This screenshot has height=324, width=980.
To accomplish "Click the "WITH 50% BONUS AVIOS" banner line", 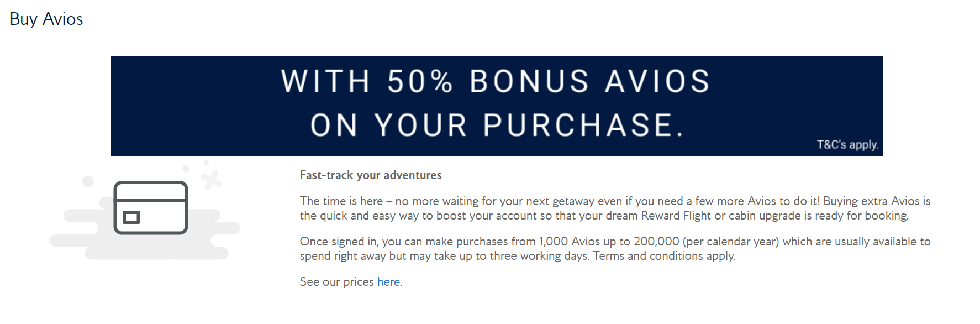I will [496, 81].
